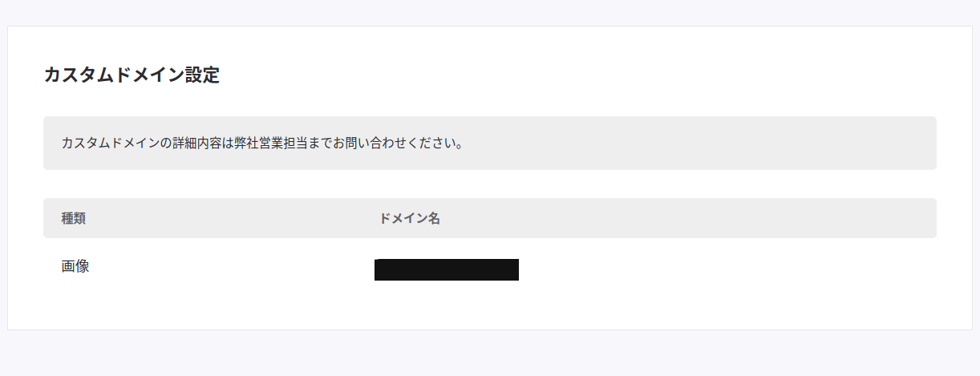
Task: Click white space right of the settings heading
Action: click(x=561, y=76)
